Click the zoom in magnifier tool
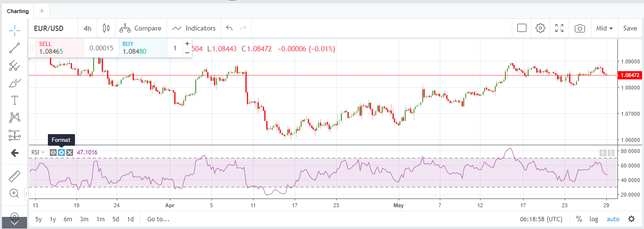This screenshot has width=644, height=229. pyautogui.click(x=15, y=194)
